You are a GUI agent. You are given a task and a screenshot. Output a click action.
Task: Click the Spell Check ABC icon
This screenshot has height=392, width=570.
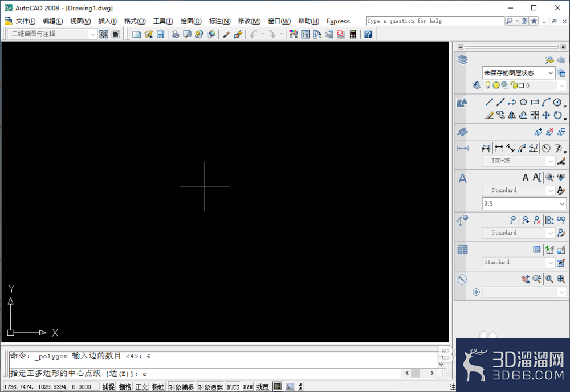pos(561,177)
